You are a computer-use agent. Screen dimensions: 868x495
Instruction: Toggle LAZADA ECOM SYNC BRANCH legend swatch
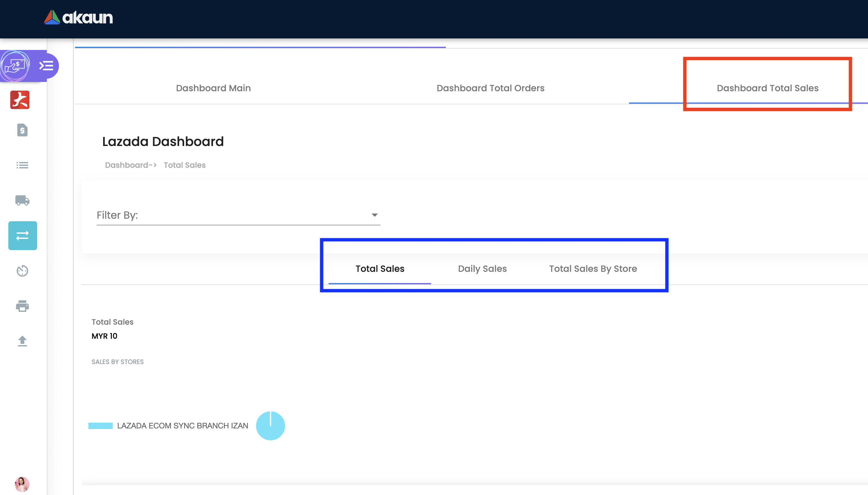tap(100, 426)
